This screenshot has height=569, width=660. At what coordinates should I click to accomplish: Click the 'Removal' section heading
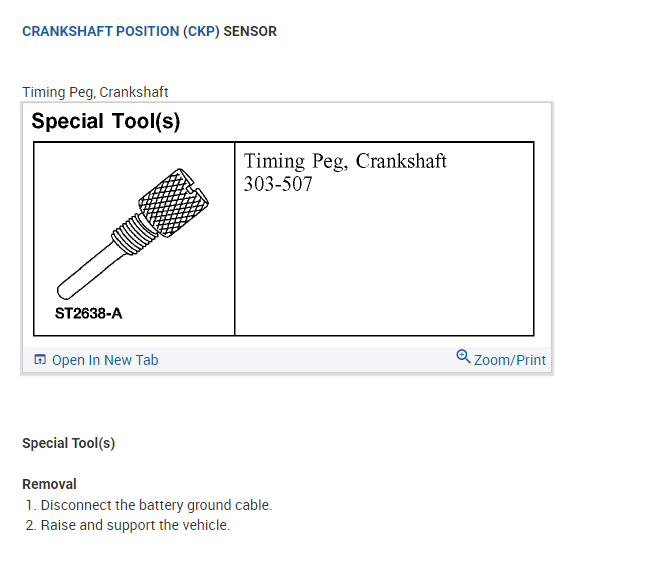[x=49, y=484]
